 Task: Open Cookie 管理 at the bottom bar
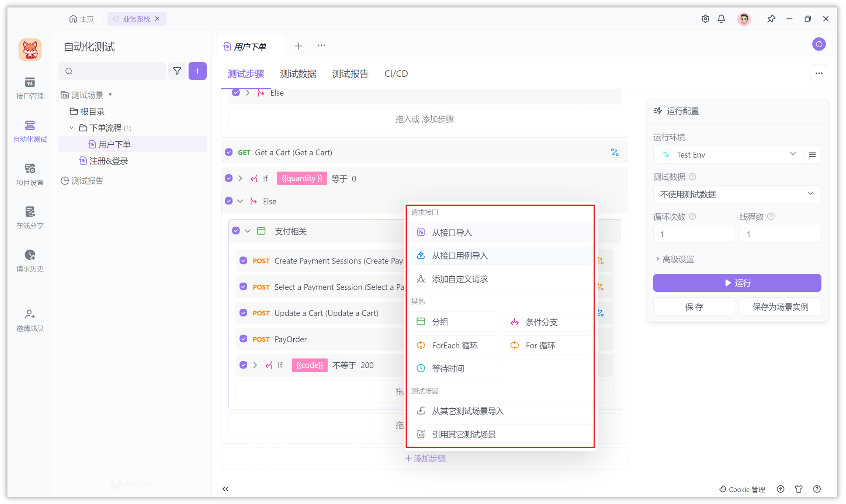point(742,489)
